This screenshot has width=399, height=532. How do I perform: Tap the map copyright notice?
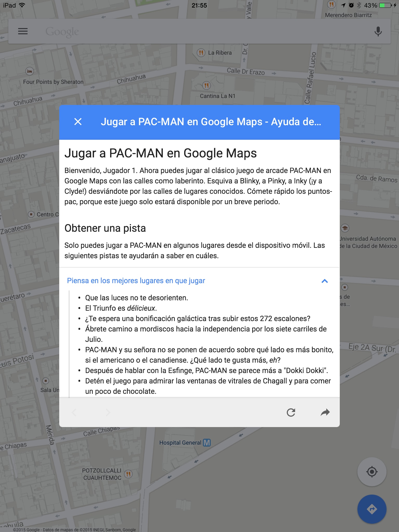[x=74, y=529]
